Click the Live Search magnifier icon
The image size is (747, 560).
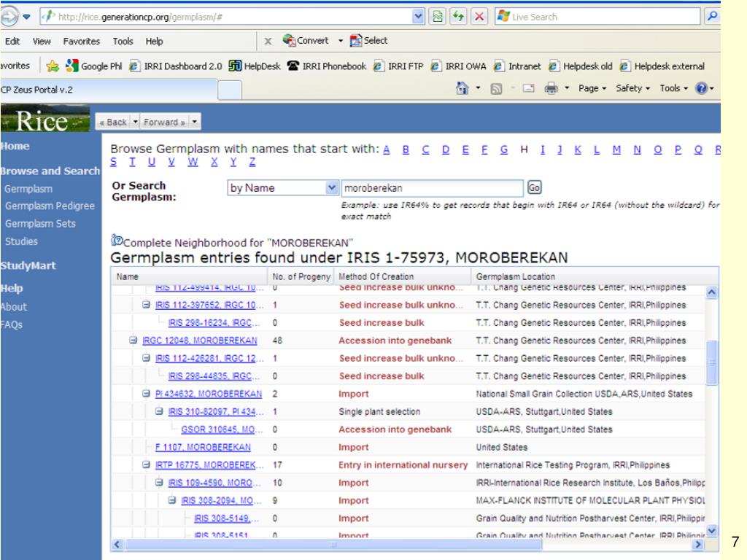(711, 17)
